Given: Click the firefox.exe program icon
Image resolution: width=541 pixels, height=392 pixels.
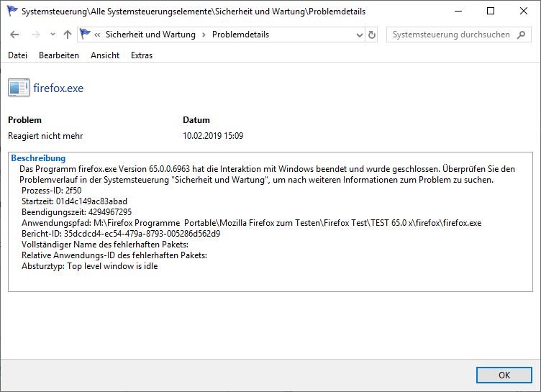Looking at the screenshot, I should 19,88.
